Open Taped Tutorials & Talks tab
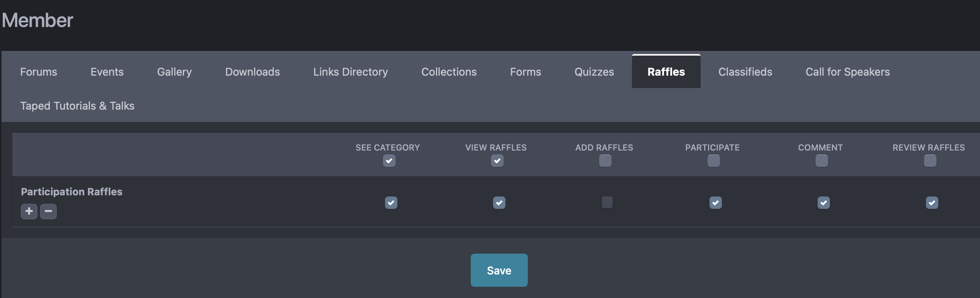Viewport: 980px width, 298px height. [x=77, y=106]
